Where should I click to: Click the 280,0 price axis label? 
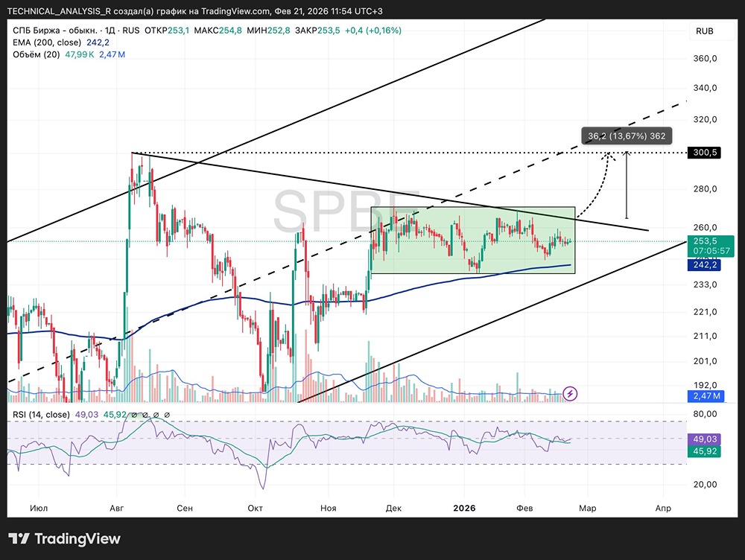705,188
